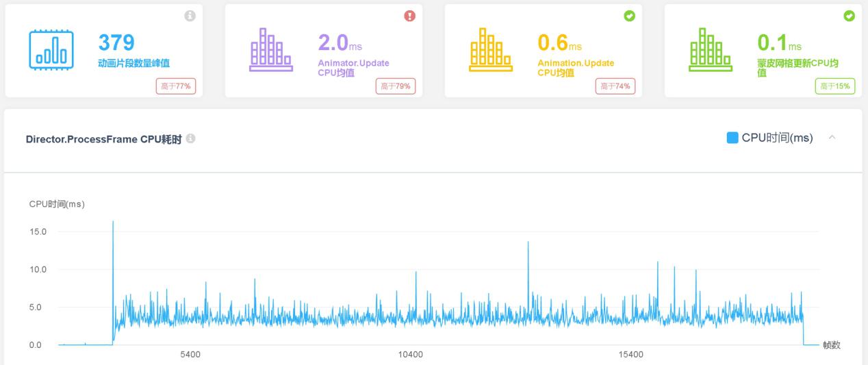Click the yellow Animation.Update CPU均值 label
Image resolution: width=868 pixels, height=365 pixels.
(x=576, y=68)
